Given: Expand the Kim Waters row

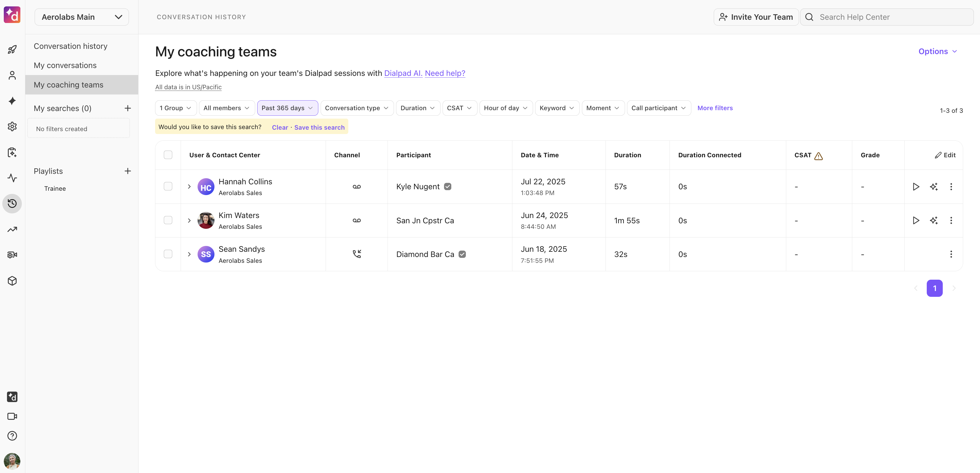Looking at the screenshot, I should (189, 221).
